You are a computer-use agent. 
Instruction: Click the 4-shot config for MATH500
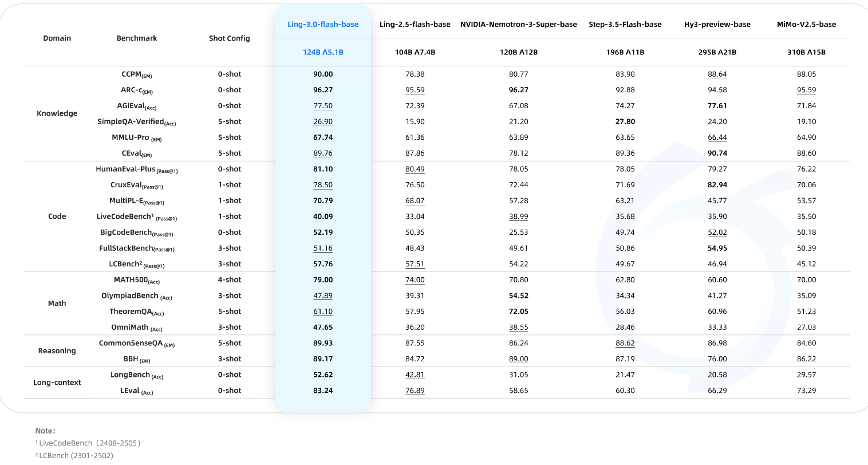pos(230,280)
